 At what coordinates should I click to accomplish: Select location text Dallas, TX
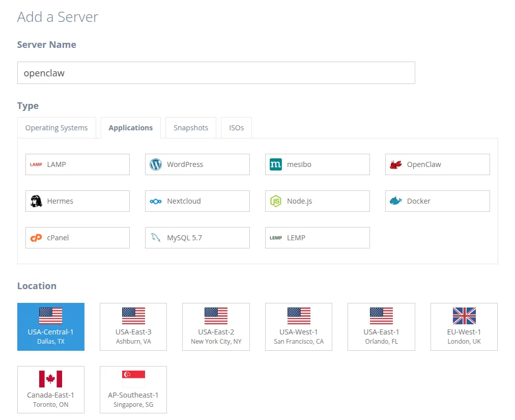50,342
